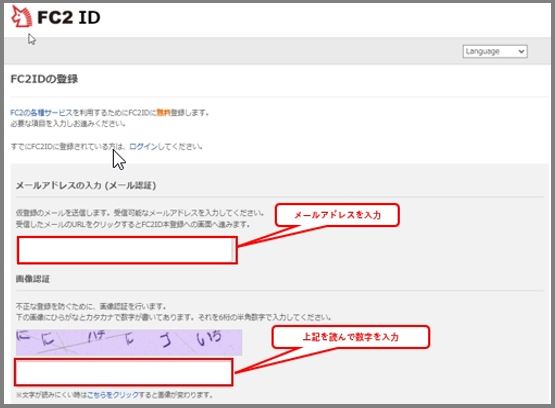Click the small cursor icon under the logo
Viewport: 555px width, 408px height.
pos(32,39)
